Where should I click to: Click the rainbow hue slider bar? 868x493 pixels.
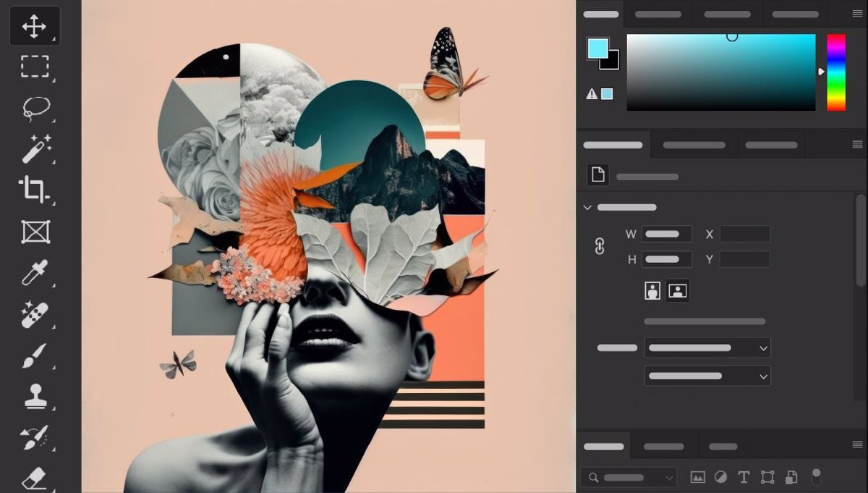(x=836, y=72)
